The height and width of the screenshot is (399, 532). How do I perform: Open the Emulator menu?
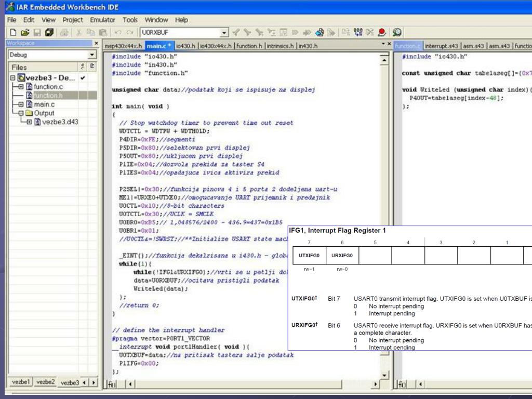click(x=102, y=20)
